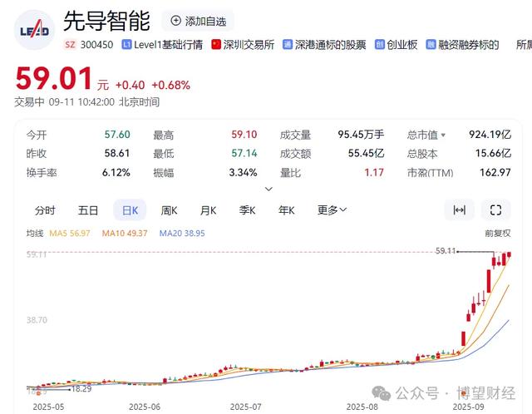Click the MA5 56.97 legend
The image size is (532, 414).
click(70, 233)
